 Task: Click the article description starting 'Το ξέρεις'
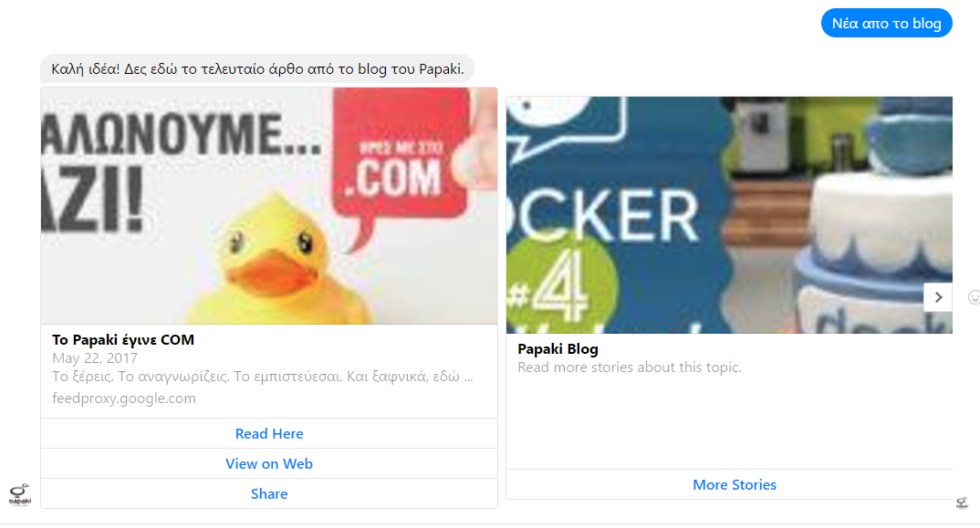[263, 377]
